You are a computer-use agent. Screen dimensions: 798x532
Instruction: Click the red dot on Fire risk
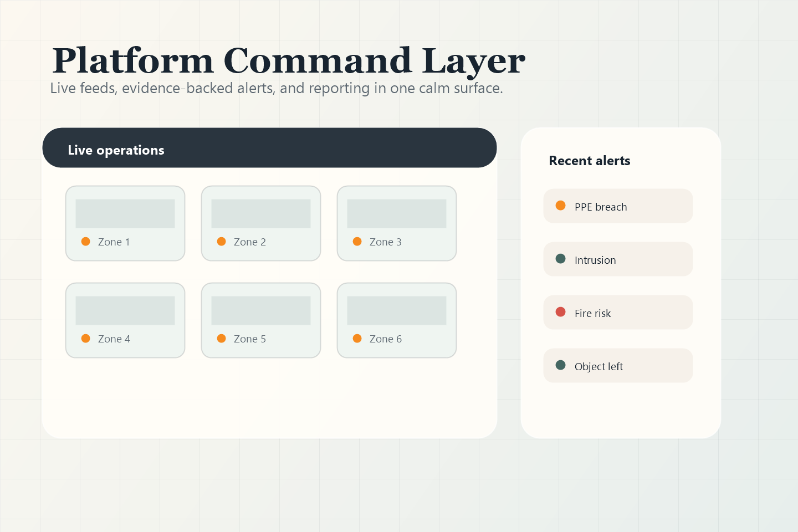(x=561, y=312)
